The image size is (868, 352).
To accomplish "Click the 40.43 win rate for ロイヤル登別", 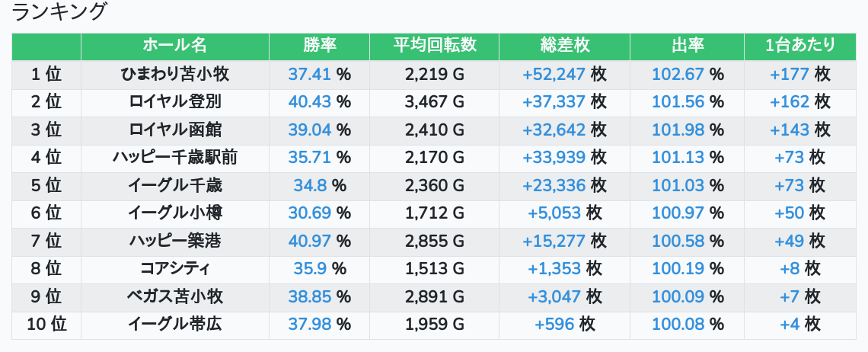I will point(310,102).
